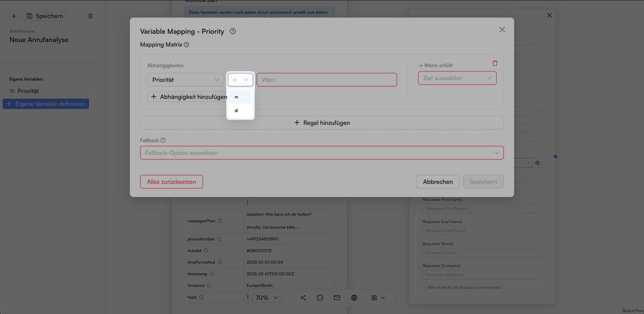
Task: Select the not-equal operator option
Action: coord(240,111)
